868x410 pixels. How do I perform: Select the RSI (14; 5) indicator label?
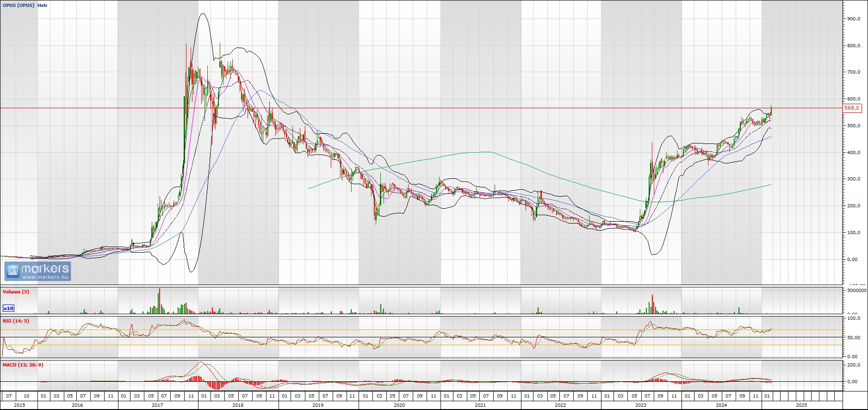point(16,321)
